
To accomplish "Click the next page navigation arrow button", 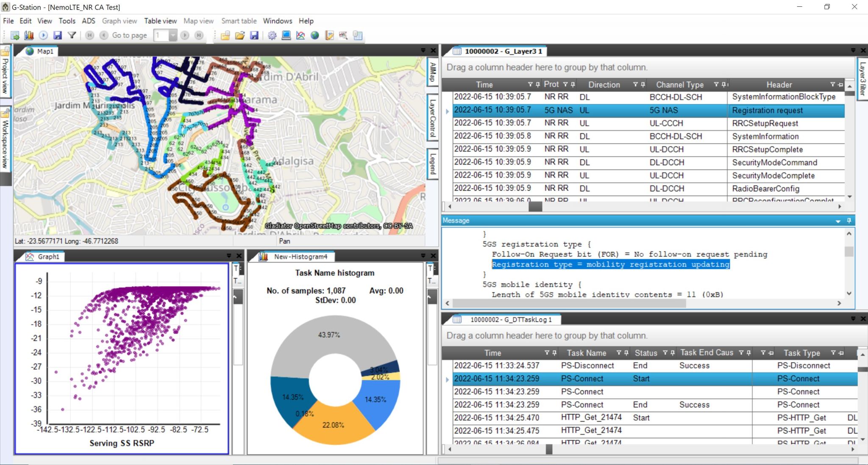I will [x=184, y=36].
